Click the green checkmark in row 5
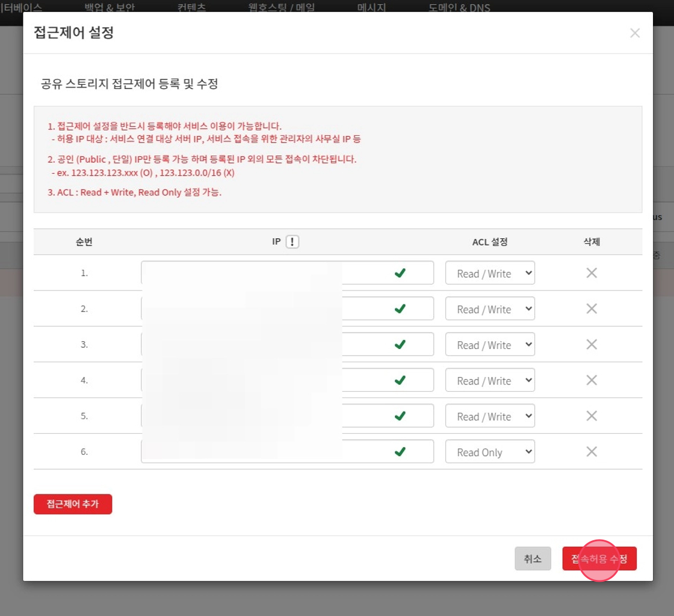This screenshot has height=616, width=674. click(x=400, y=416)
